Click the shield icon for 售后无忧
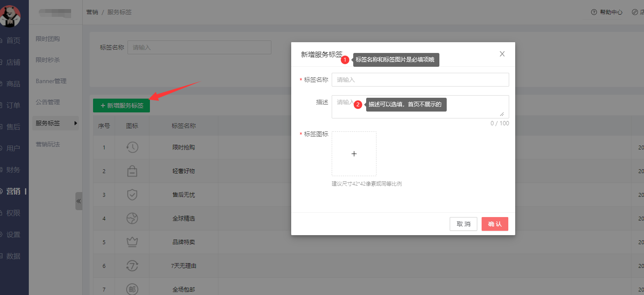This screenshot has height=295, width=644. click(132, 195)
